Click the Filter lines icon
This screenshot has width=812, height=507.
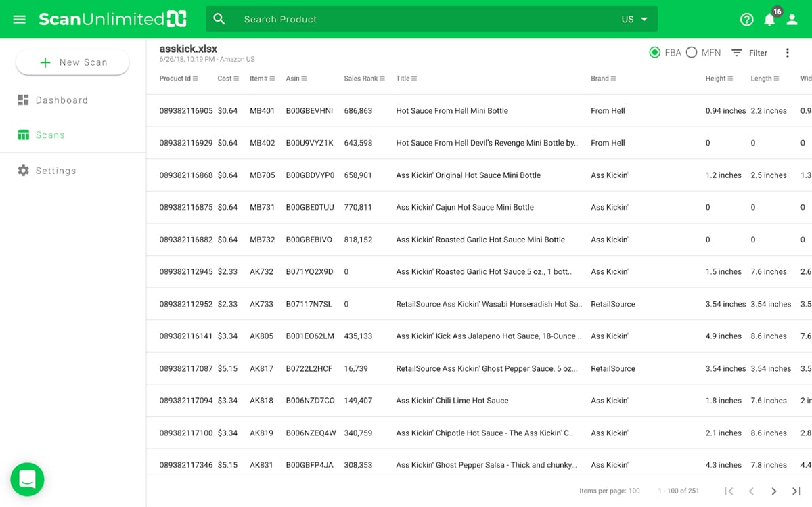(x=736, y=53)
